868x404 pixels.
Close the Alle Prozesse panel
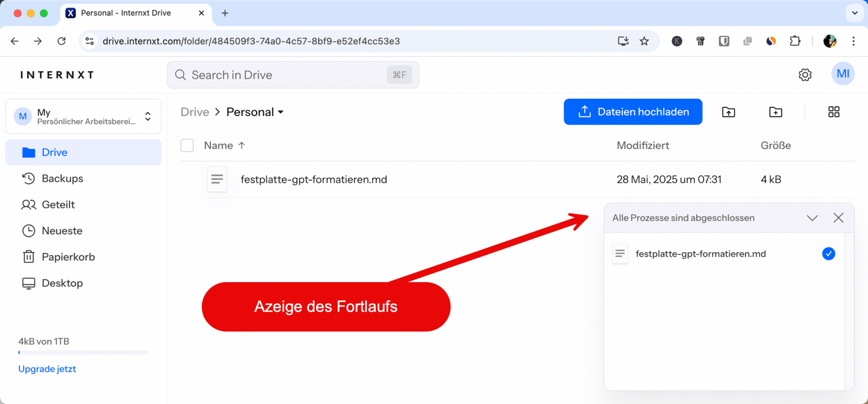pyautogui.click(x=839, y=218)
